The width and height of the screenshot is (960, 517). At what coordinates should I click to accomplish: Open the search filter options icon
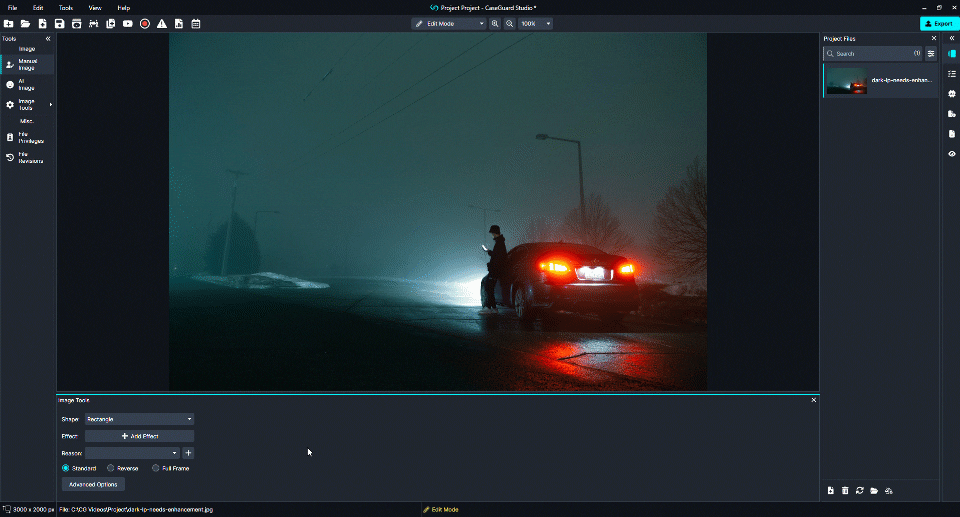coord(931,54)
